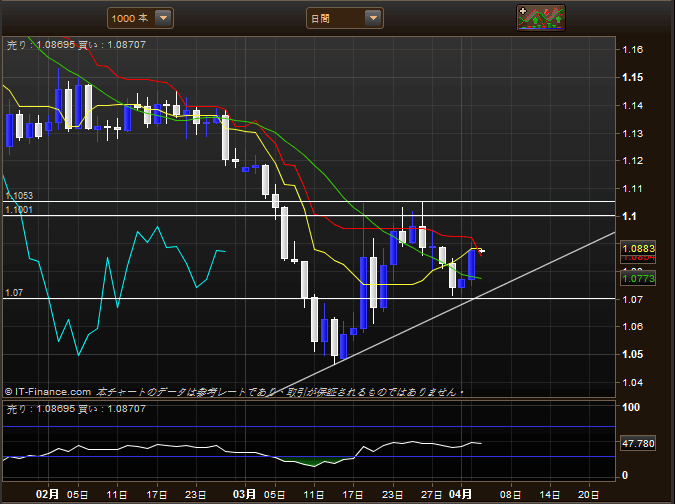675x504 pixels.
Task: Click the 14日 date axis label
Action: point(550,495)
